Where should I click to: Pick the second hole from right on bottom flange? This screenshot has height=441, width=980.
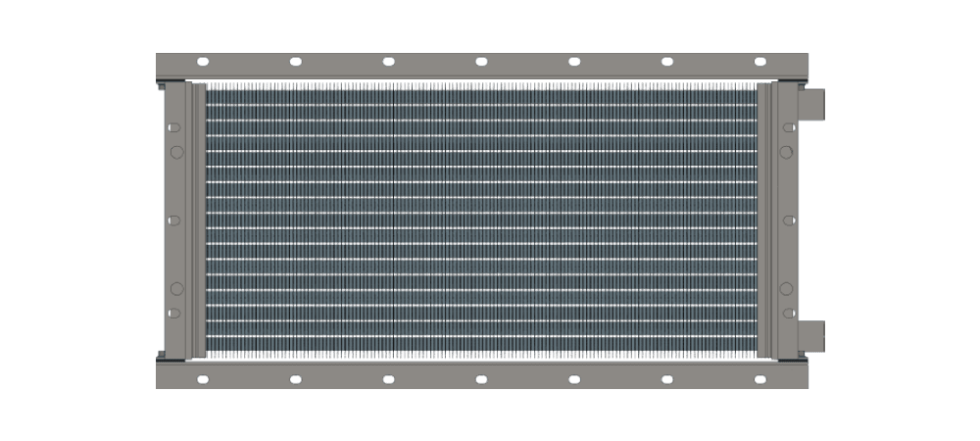pyautogui.click(x=666, y=379)
